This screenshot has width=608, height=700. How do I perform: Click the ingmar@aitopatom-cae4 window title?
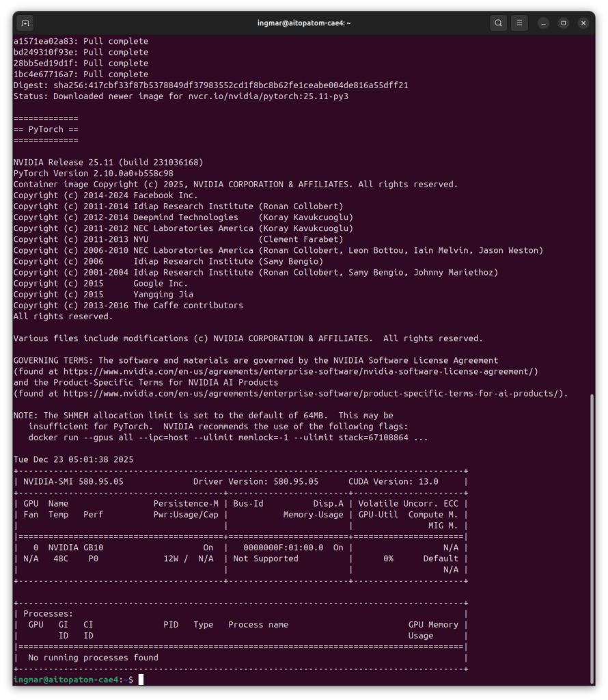tap(303, 23)
